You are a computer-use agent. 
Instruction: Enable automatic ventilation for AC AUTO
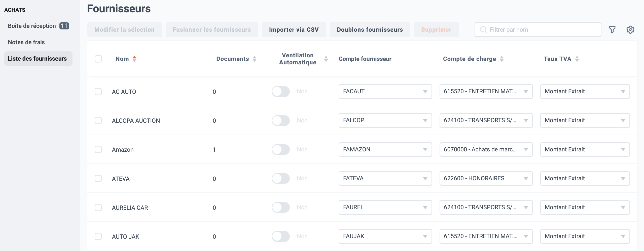tap(281, 92)
